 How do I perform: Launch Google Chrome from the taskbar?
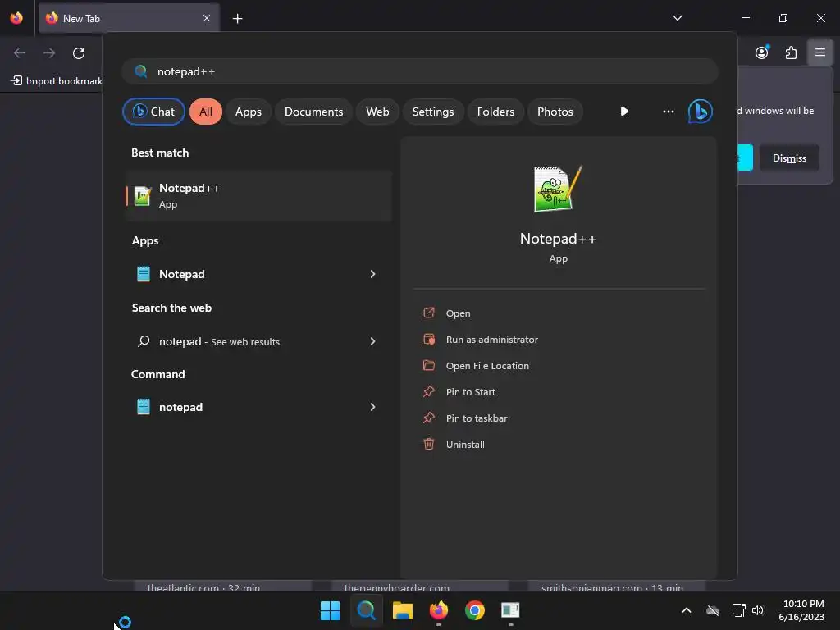475,610
